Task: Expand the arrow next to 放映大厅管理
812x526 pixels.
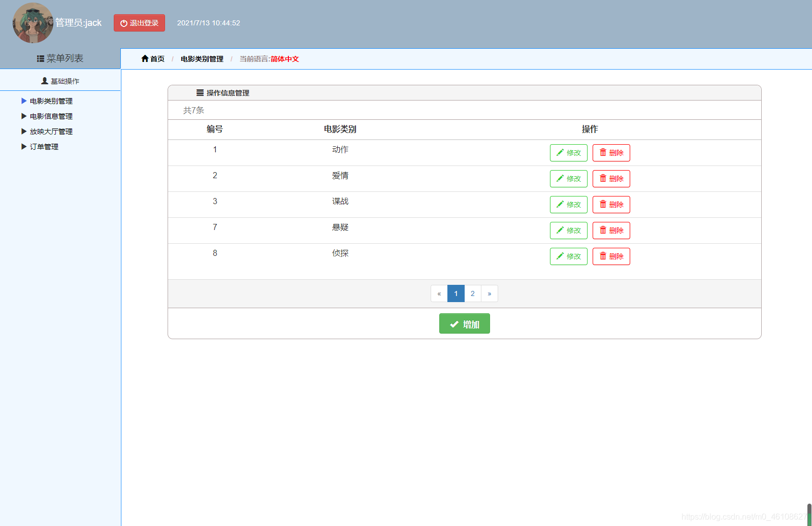Action: 24,131
